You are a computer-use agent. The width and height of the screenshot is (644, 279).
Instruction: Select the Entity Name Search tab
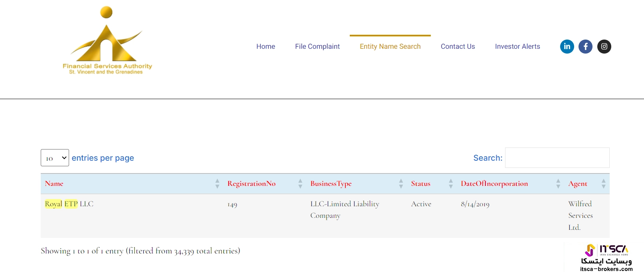[390, 46]
